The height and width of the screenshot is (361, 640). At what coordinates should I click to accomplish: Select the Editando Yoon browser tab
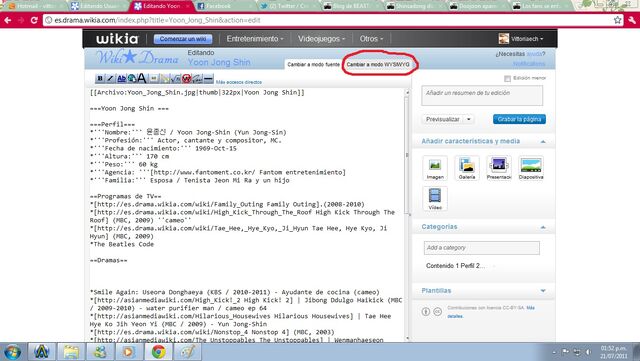click(x=162, y=6)
